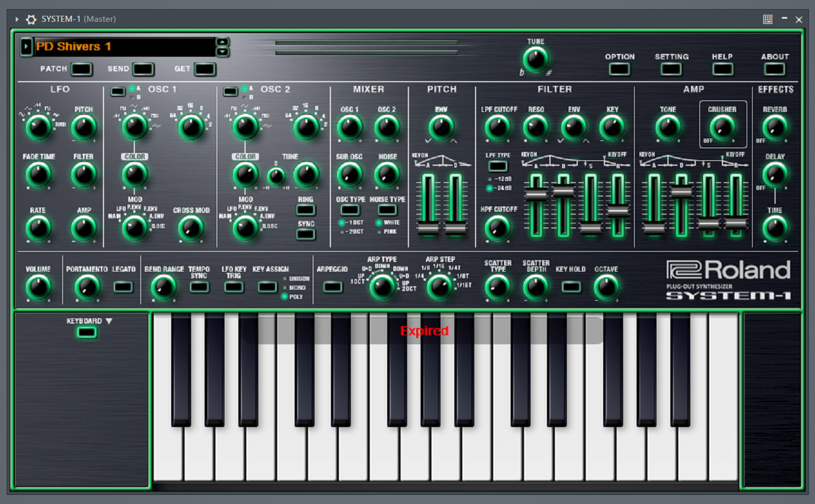The image size is (815, 504).
Task: Click the LPF CUTOFF knob
Action: pyautogui.click(x=498, y=128)
